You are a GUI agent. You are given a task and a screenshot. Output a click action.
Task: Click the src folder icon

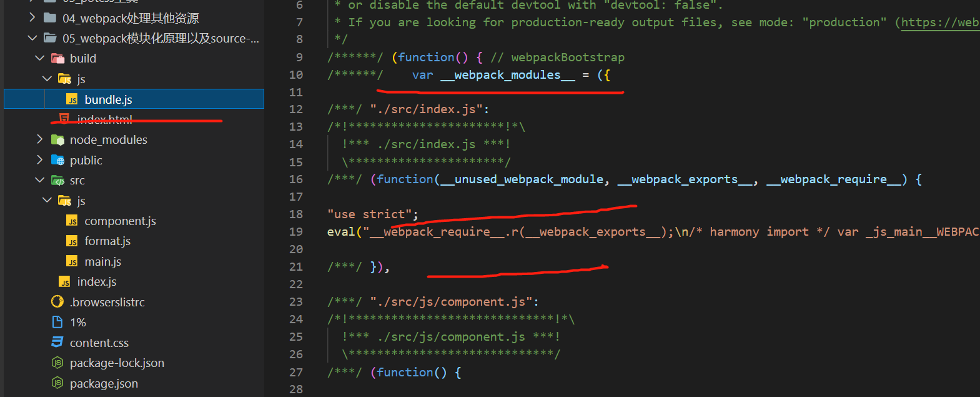(x=57, y=180)
